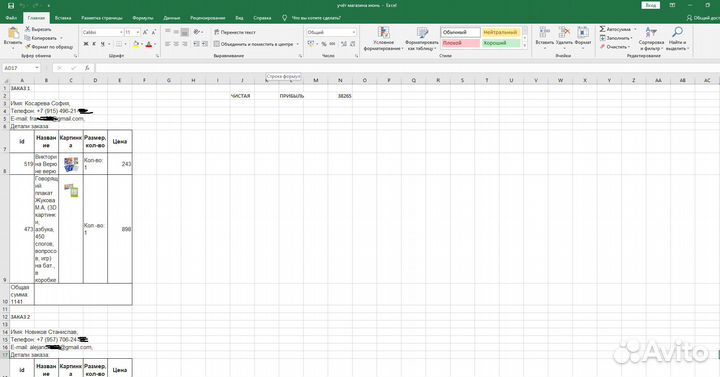Click increase decimal icon
The height and width of the screenshot is (377, 720).
[343, 44]
